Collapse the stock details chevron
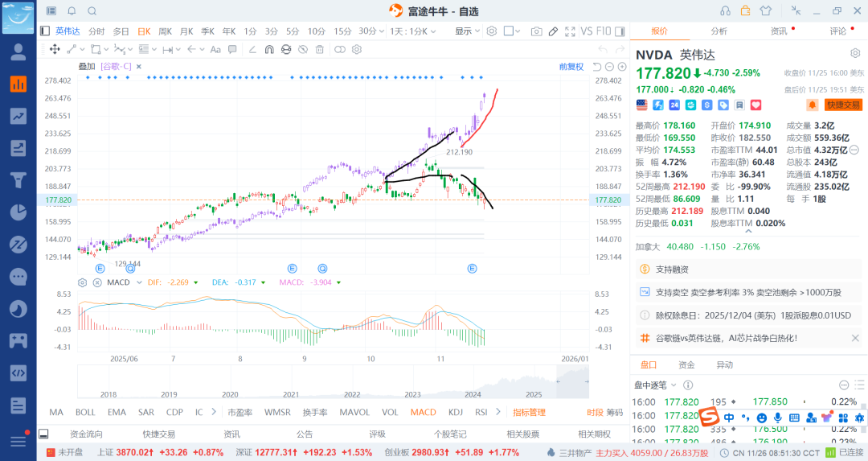This screenshot has height=461, width=868. click(749, 232)
